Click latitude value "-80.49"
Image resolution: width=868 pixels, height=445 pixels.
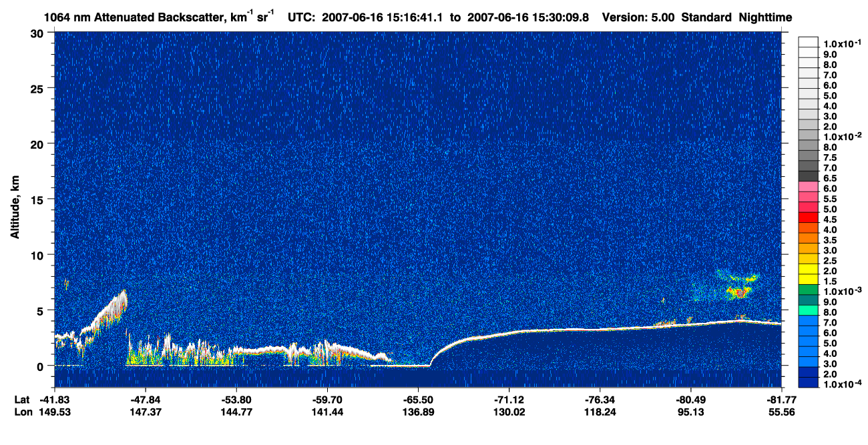pyautogui.click(x=690, y=400)
